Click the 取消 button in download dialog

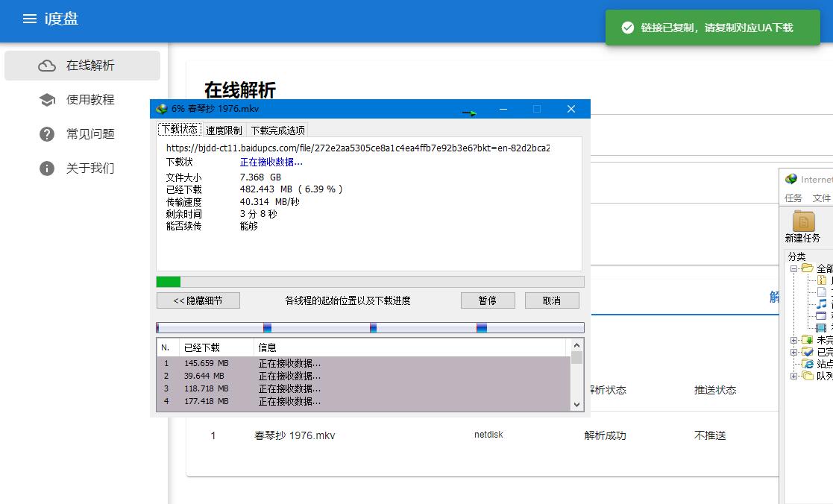[x=552, y=300]
